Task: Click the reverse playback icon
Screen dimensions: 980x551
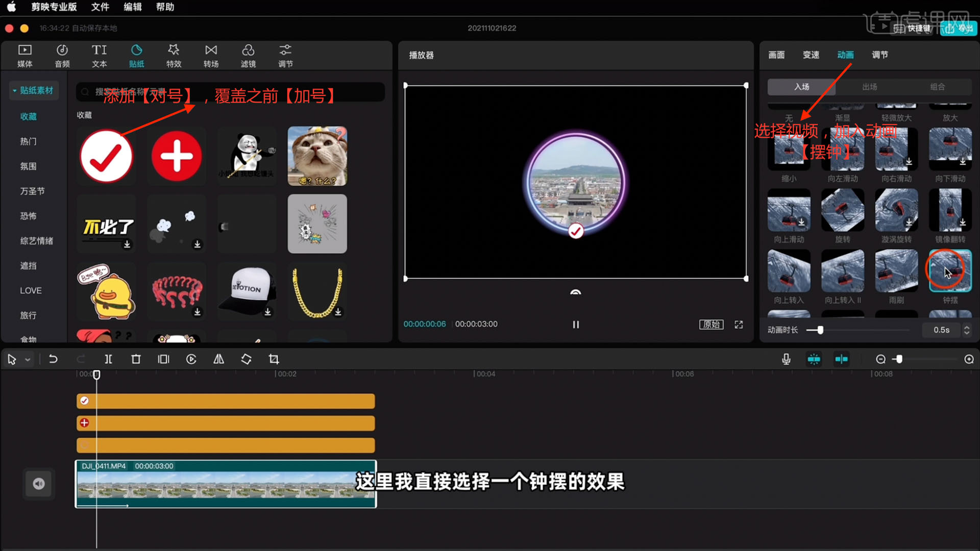Action: [x=191, y=359]
